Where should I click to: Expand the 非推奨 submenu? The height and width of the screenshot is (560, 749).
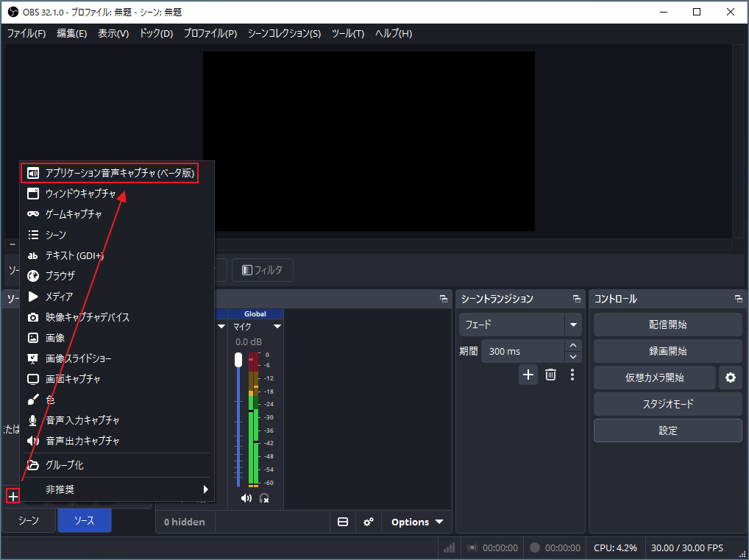point(117,489)
